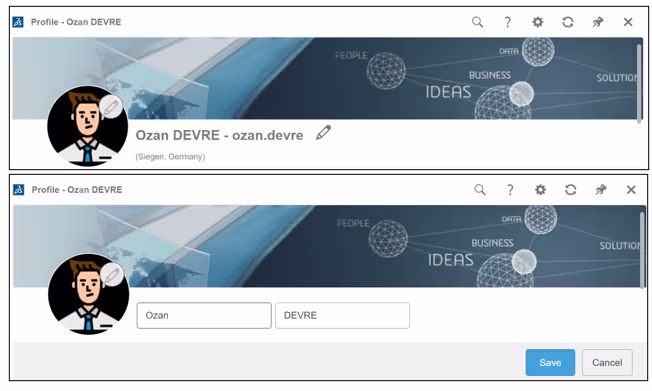Screen dimensions: 652x391
Task: Edit avatar picture pencil in upper window
Action: (111, 107)
